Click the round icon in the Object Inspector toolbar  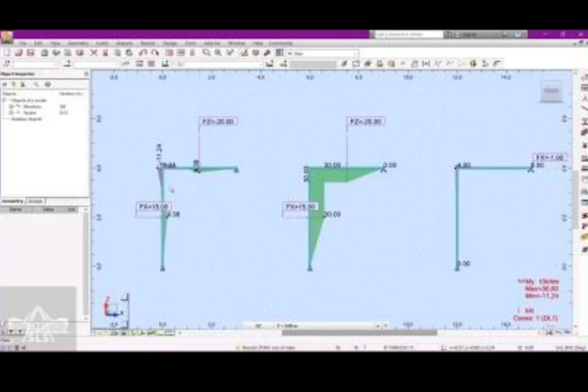coord(48,84)
